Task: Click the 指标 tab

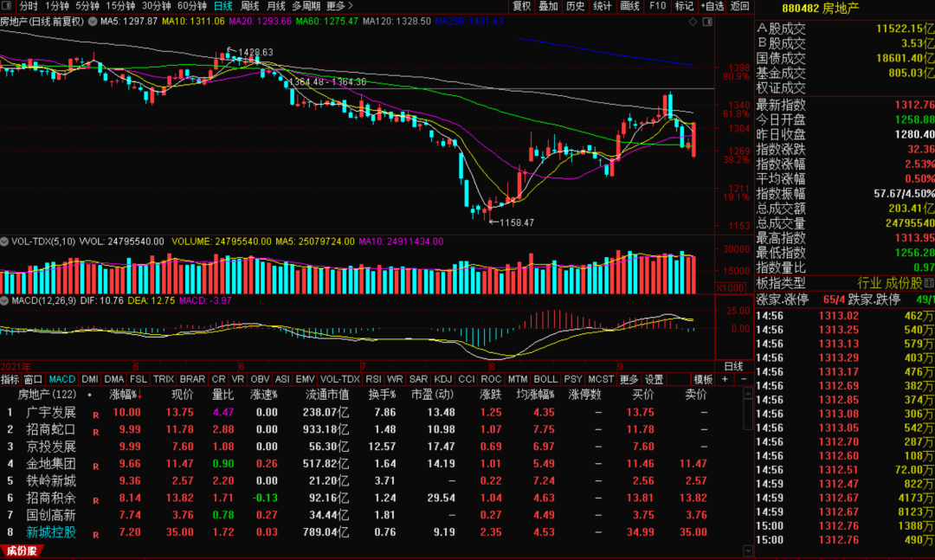Action: pos(10,379)
